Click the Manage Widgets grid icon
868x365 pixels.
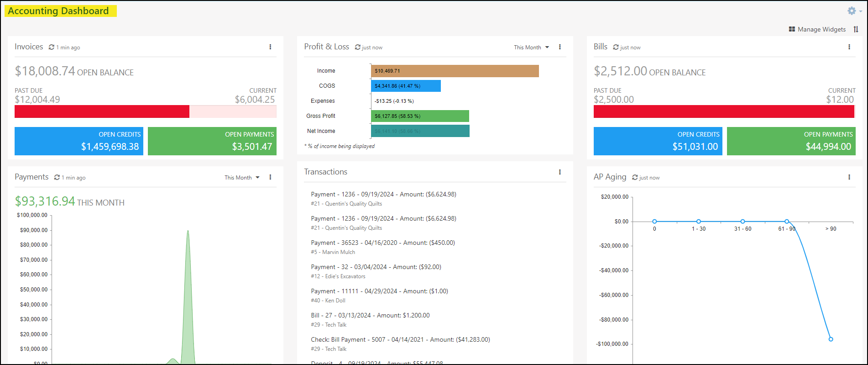tap(792, 29)
